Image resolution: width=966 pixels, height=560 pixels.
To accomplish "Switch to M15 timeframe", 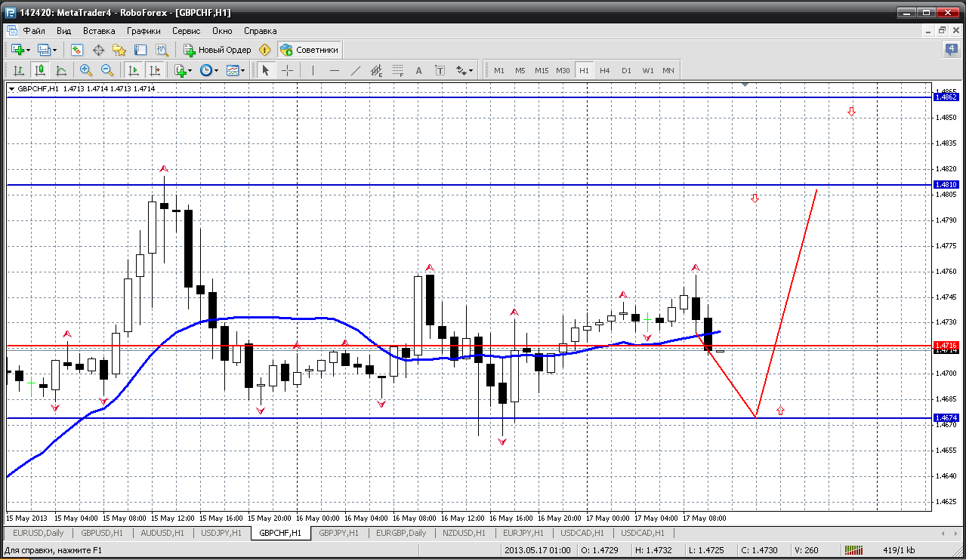I will coord(542,70).
